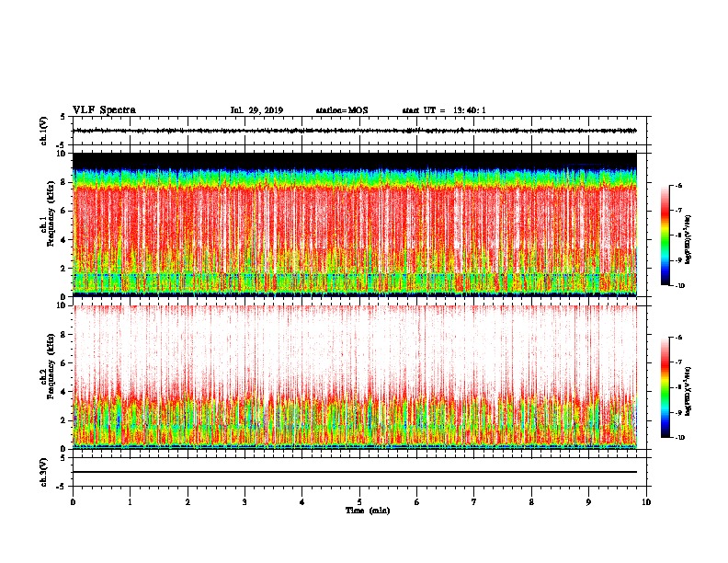
Task: Click the "4" minute time tick label
Action: pyautogui.click(x=302, y=502)
